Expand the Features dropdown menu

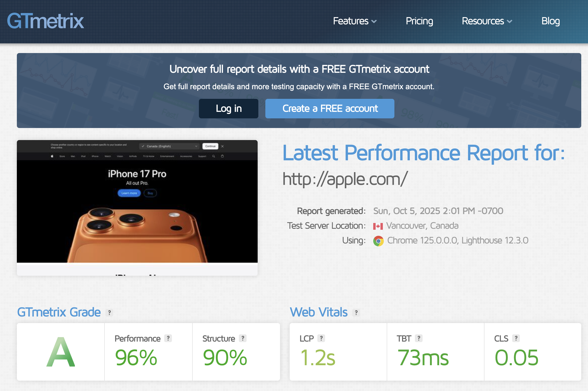click(354, 21)
